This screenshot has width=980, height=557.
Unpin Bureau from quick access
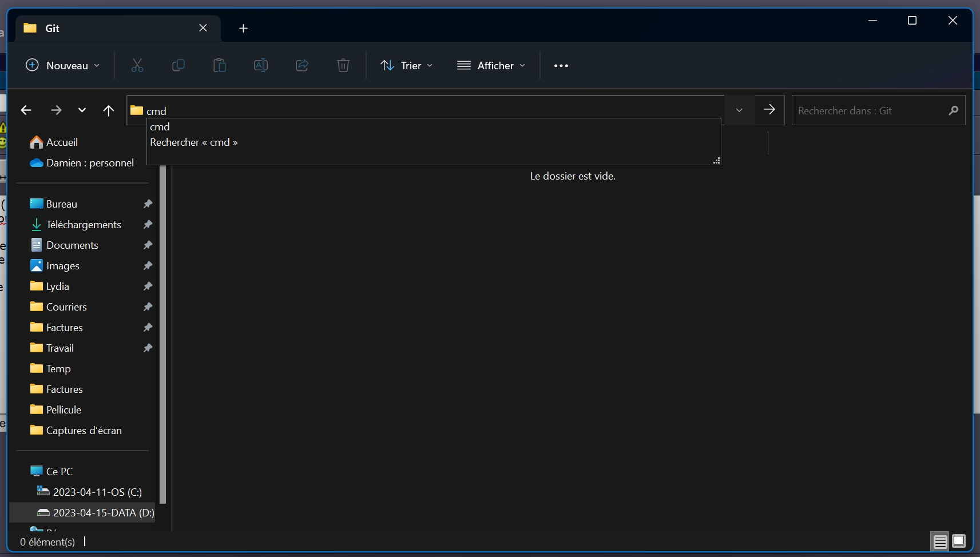pos(148,204)
